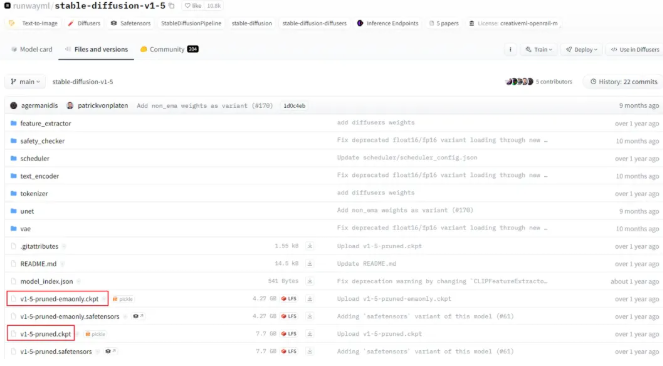Open Use in Diffusers

click(x=635, y=49)
